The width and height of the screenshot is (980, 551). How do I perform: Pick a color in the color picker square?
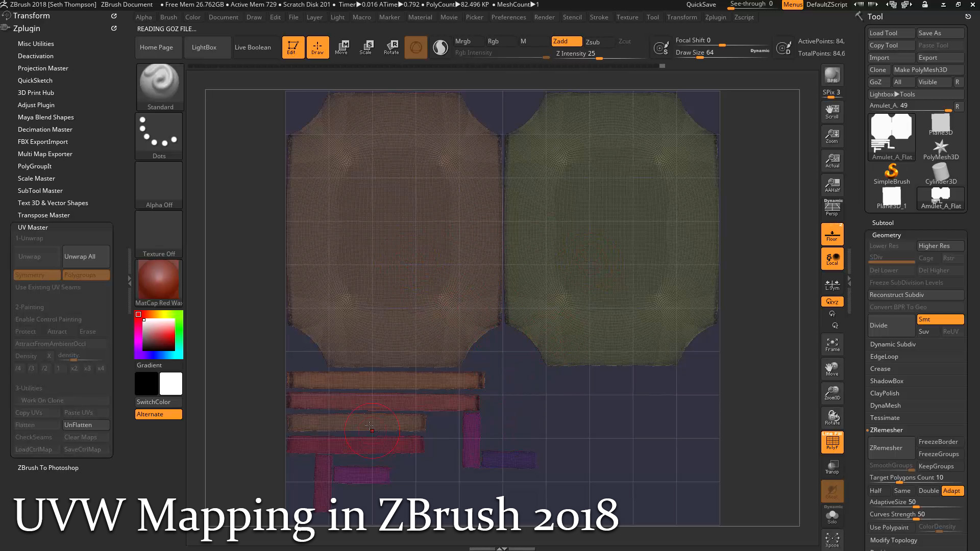coord(158,335)
